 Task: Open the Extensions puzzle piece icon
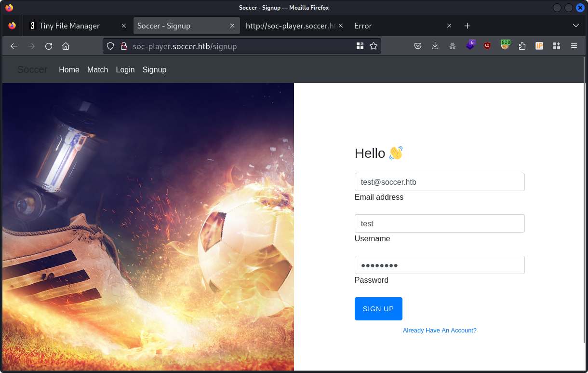click(x=522, y=46)
